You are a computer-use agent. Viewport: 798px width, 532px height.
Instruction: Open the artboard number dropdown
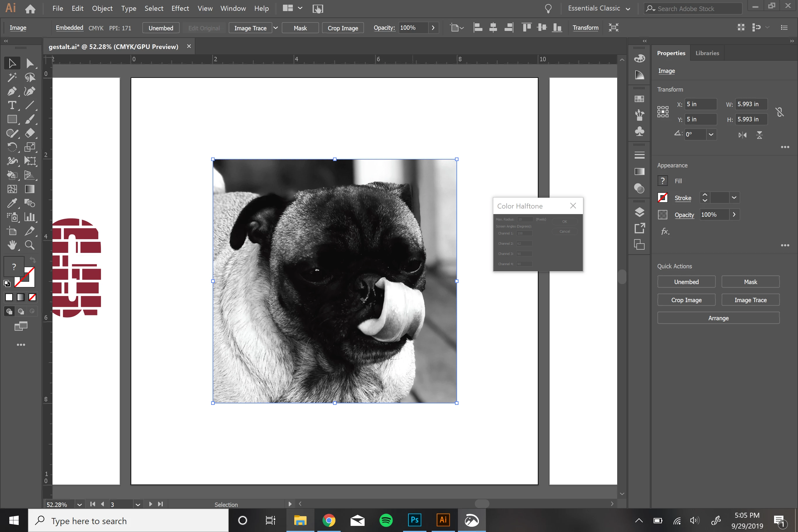coord(138,505)
